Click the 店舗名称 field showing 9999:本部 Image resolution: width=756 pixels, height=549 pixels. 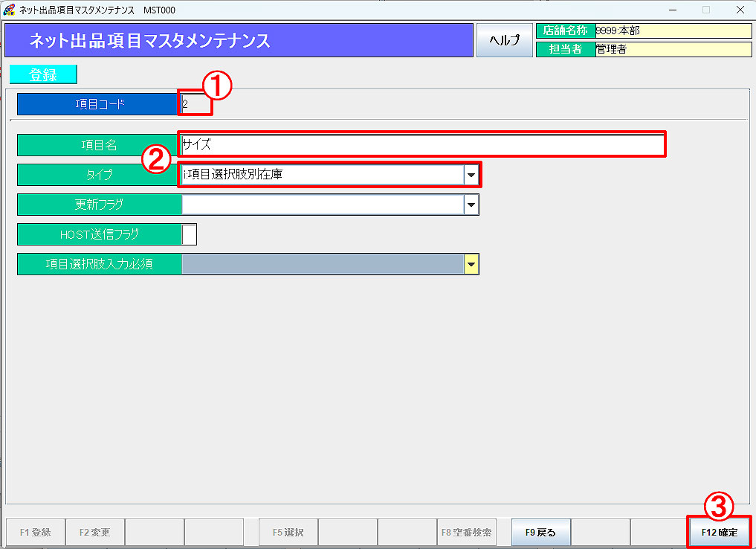(673, 31)
